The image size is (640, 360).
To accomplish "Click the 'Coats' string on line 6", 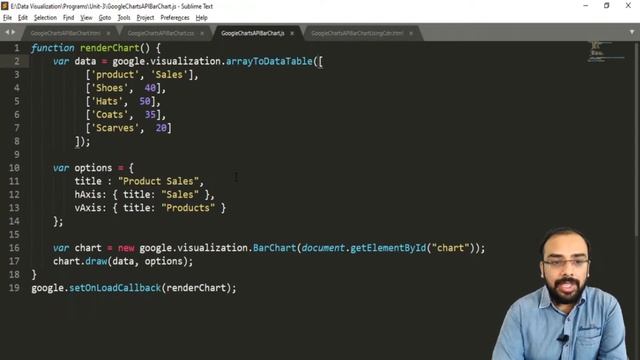I will (x=109, y=115).
